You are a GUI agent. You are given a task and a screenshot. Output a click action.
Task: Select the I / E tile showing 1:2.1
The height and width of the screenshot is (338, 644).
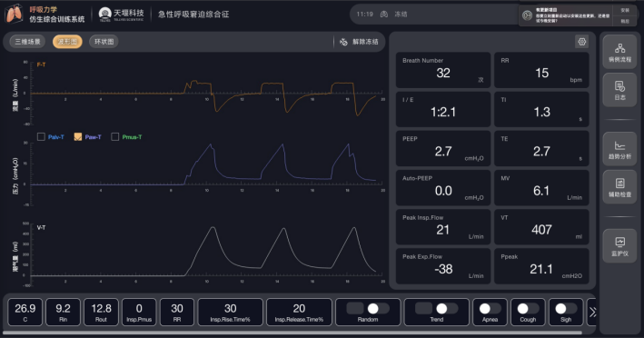coord(443,109)
